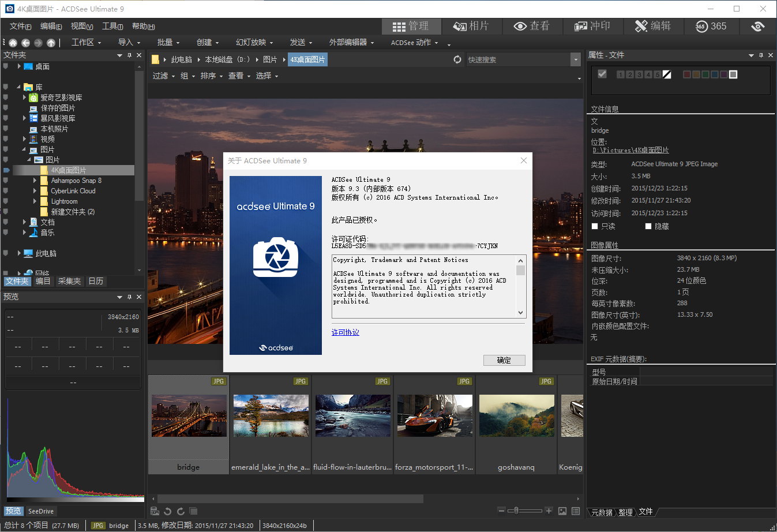Click the thumbnail size slider
The image size is (777, 532).
pos(525,511)
